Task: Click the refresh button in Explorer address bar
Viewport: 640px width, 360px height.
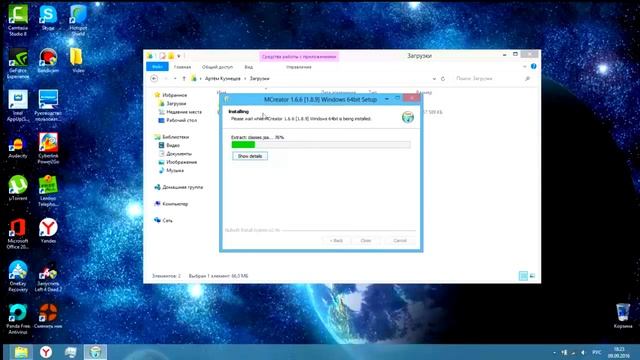Action: pos(443,78)
